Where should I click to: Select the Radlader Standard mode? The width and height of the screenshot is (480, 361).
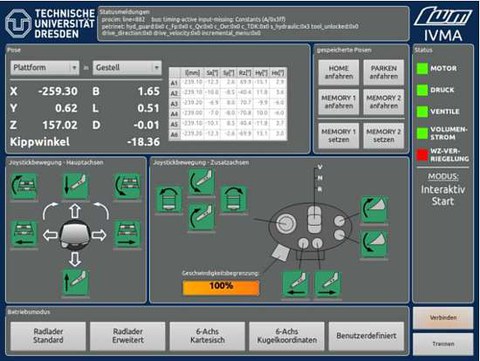[x=48, y=336]
